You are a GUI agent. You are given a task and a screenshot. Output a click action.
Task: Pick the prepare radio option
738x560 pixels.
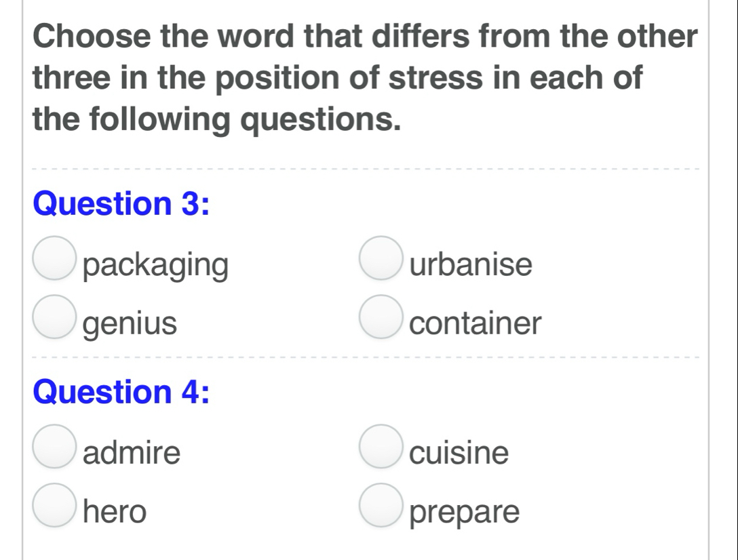point(381,505)
